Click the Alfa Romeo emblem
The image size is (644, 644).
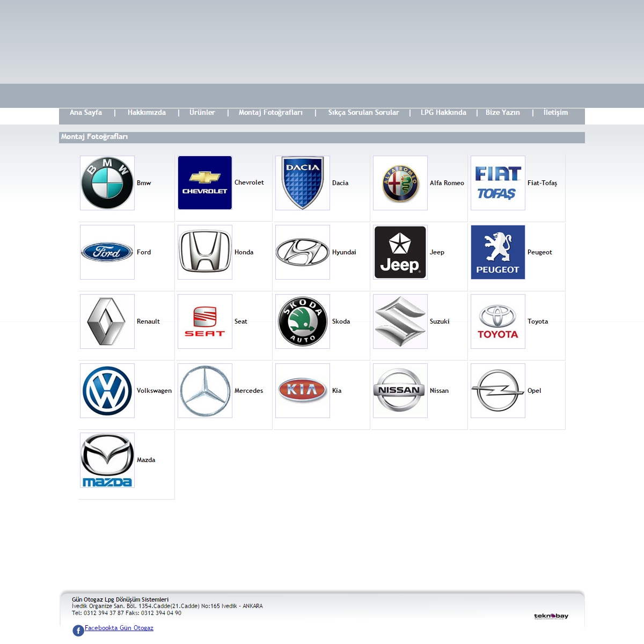click(400, 183)
